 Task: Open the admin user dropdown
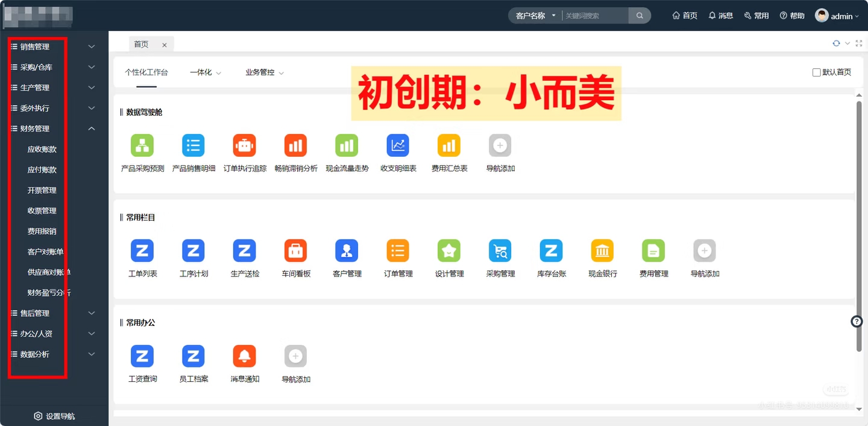(837, 16)
